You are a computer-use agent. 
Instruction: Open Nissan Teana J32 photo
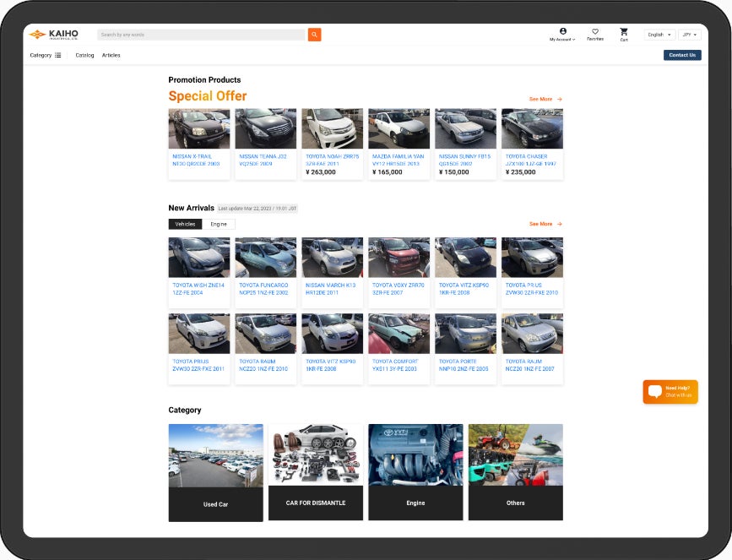[x=266, y=128]
